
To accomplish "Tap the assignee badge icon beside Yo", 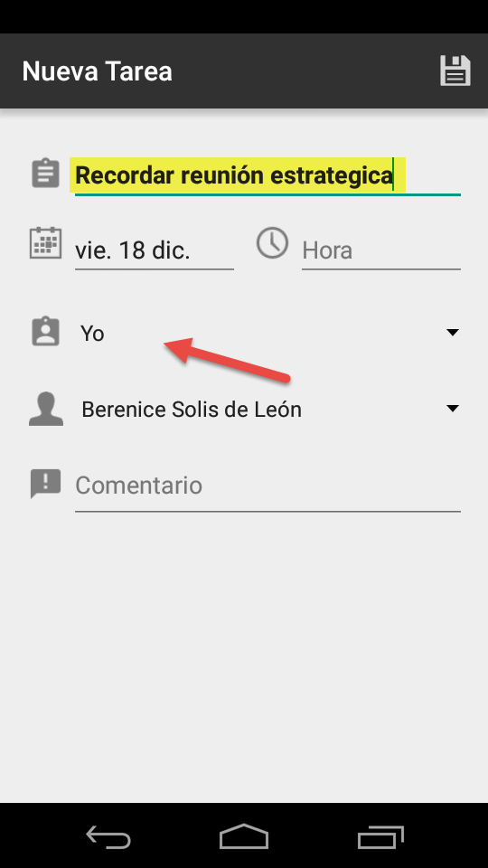I will click(x=45, y=332).
